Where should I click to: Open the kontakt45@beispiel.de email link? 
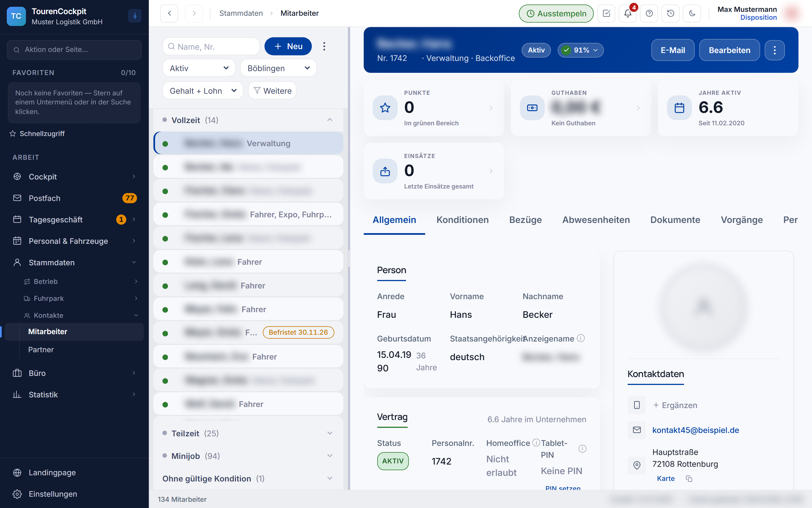point(696,430)
